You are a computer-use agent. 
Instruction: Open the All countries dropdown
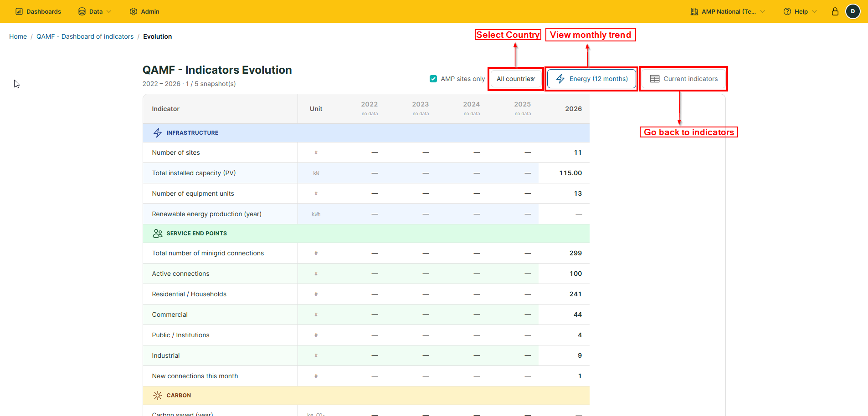point(516,79)
